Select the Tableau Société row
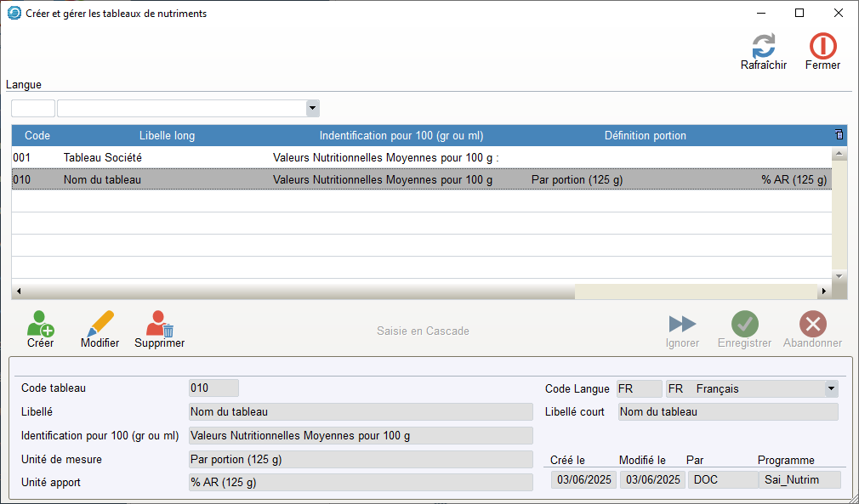Screen dimensions: 859x504 click(x=255, y=157)
